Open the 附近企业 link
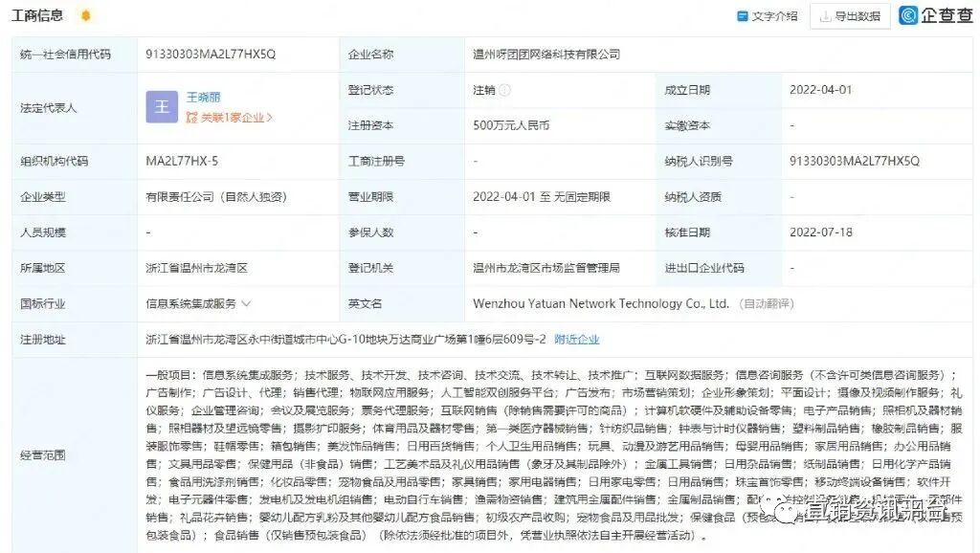The image size is (980, 553). point(576,338)
